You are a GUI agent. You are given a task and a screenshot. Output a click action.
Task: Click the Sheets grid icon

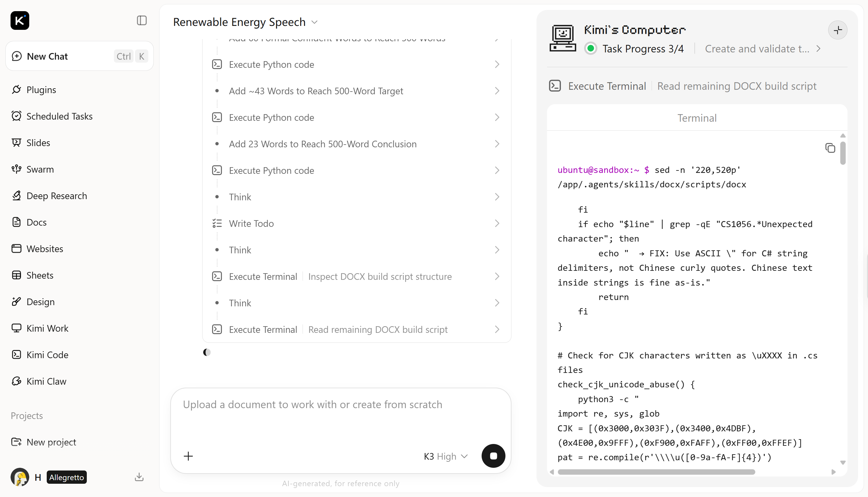16,275
